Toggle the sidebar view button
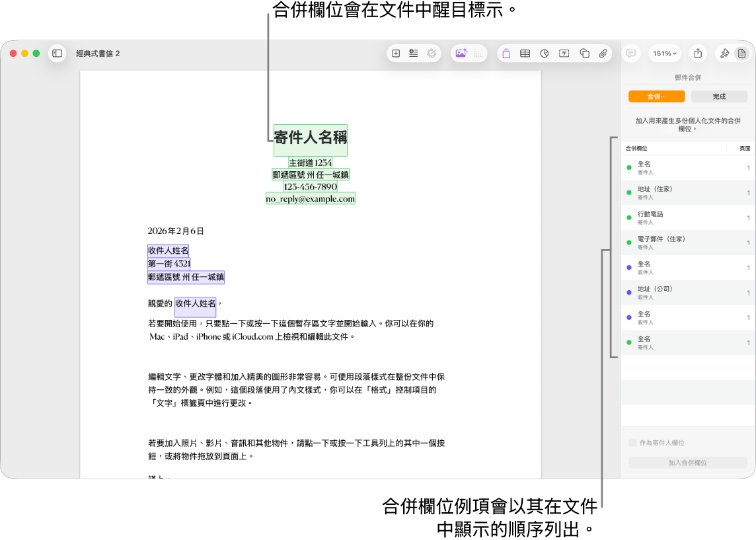 pos(57,54)
